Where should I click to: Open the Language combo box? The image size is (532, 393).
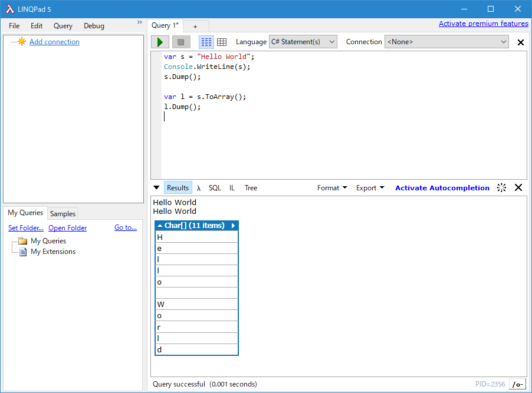tap(303, 42)
